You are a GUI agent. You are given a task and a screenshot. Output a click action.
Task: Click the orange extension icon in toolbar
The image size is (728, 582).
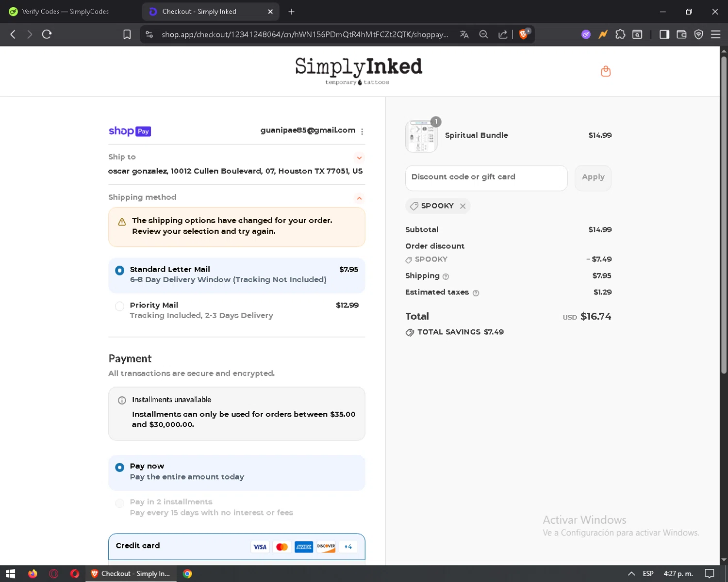(603, 34)
